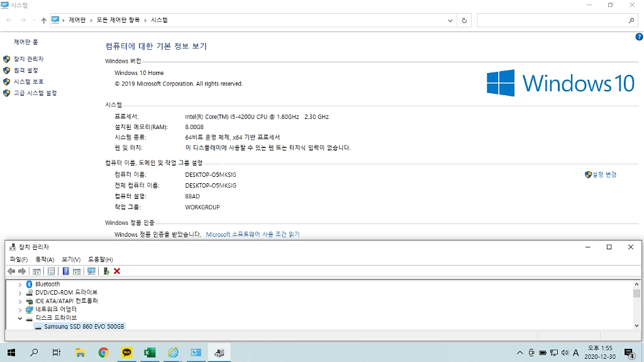Go up one level with the up arrow
This screenshot has height=362, width=644.
43,20
